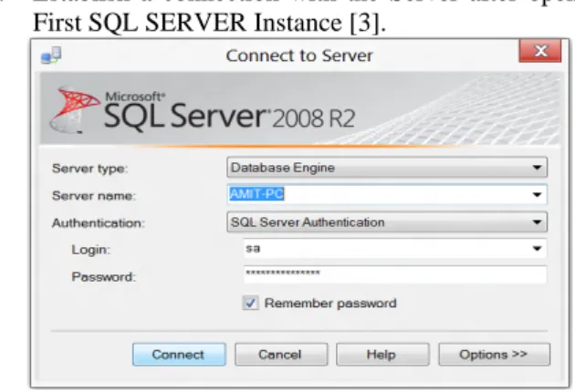Click into the Password field
The height and width of the screenshot is (392, 575).
pos(395,274)
